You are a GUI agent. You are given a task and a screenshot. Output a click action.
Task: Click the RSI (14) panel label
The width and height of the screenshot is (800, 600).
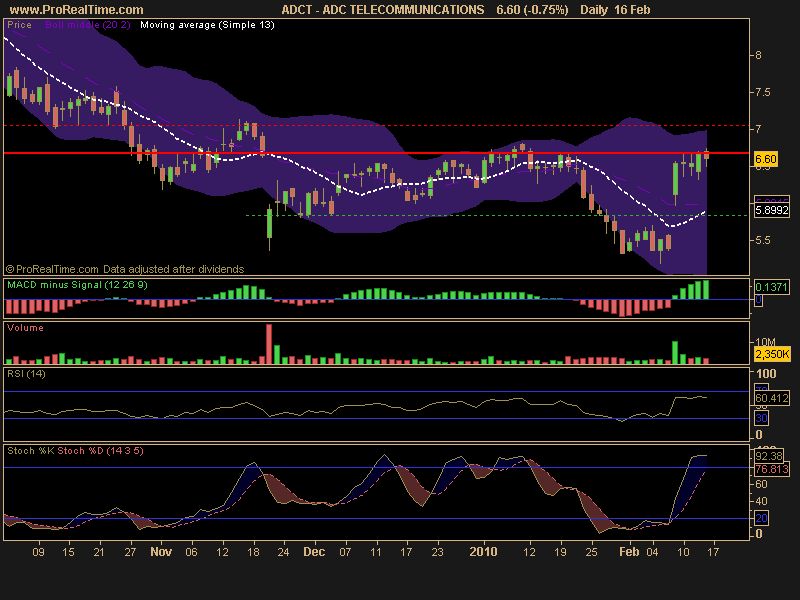pos(26,373)
